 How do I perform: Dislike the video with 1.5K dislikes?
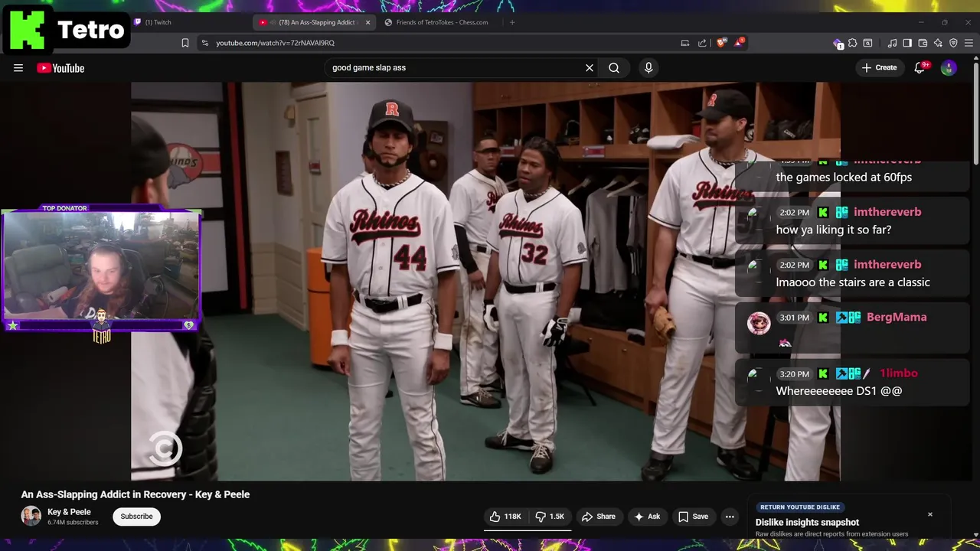[x=550, y=517]
